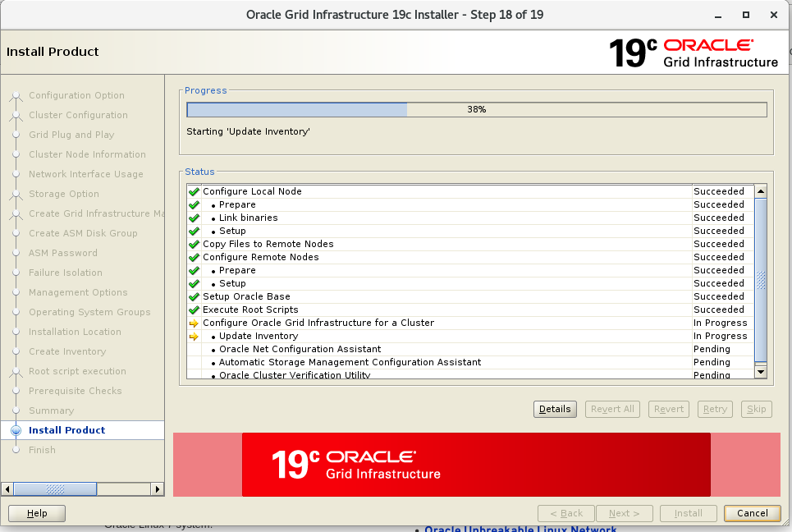
Task: Click right arrow of sidebar horizontal scrollbar
Action: pos(158,489)
